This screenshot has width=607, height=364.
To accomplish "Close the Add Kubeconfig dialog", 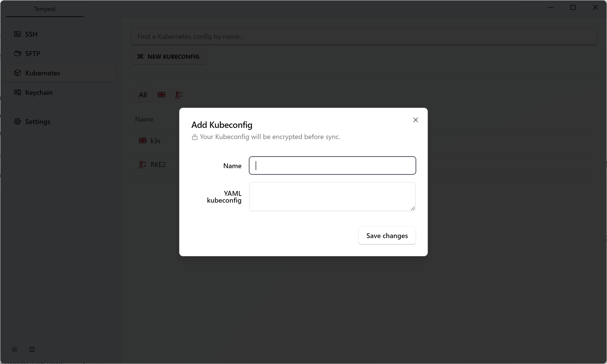I will point(415,120).
